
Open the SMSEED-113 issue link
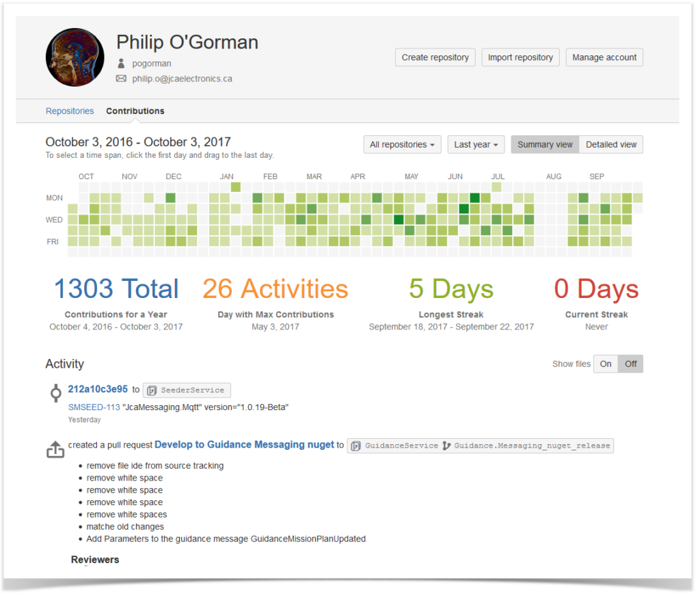94,407
